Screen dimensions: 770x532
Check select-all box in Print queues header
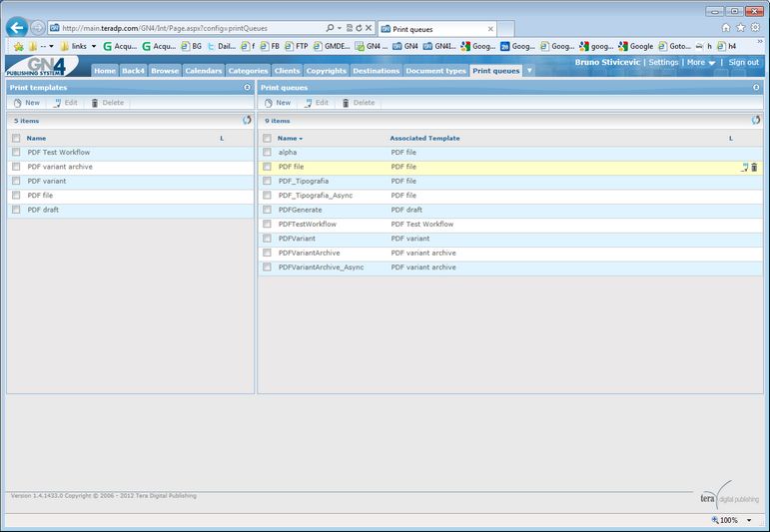(267, 138)
